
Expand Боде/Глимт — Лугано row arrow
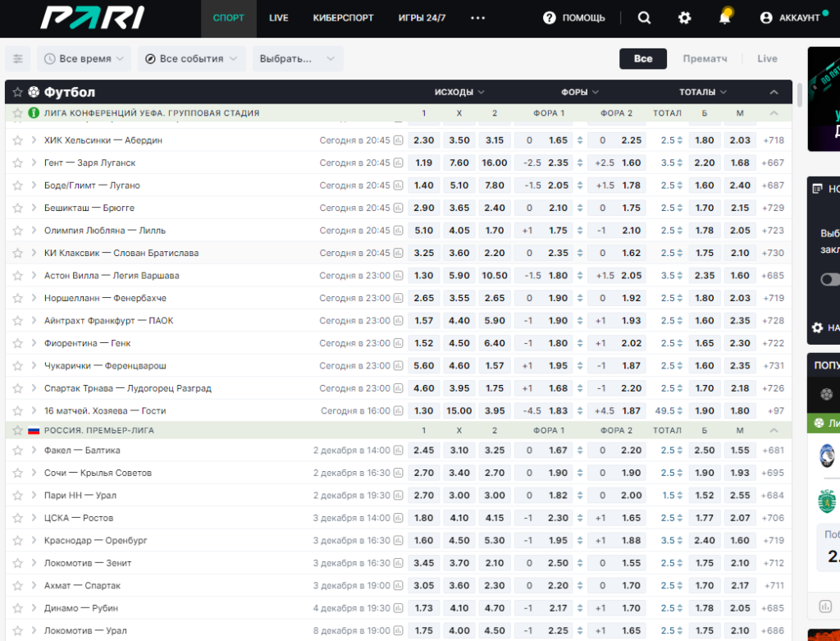34,185
